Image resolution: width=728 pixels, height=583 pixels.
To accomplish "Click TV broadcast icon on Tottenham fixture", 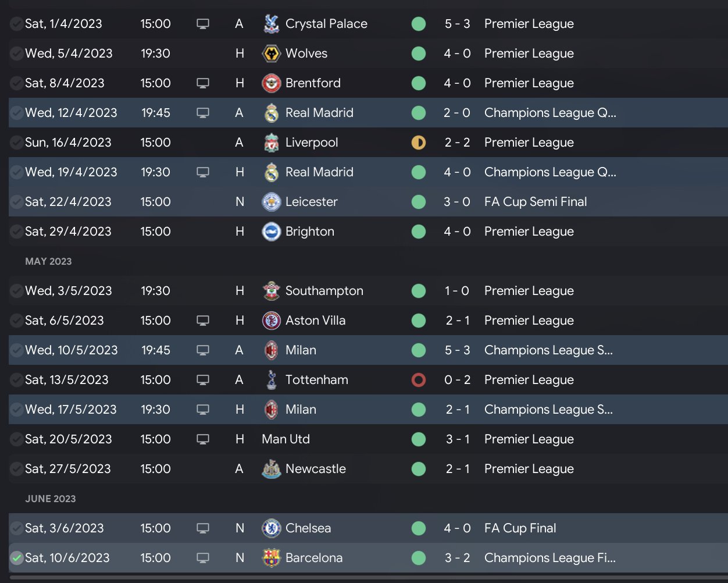I will click(x=203, y=380).
